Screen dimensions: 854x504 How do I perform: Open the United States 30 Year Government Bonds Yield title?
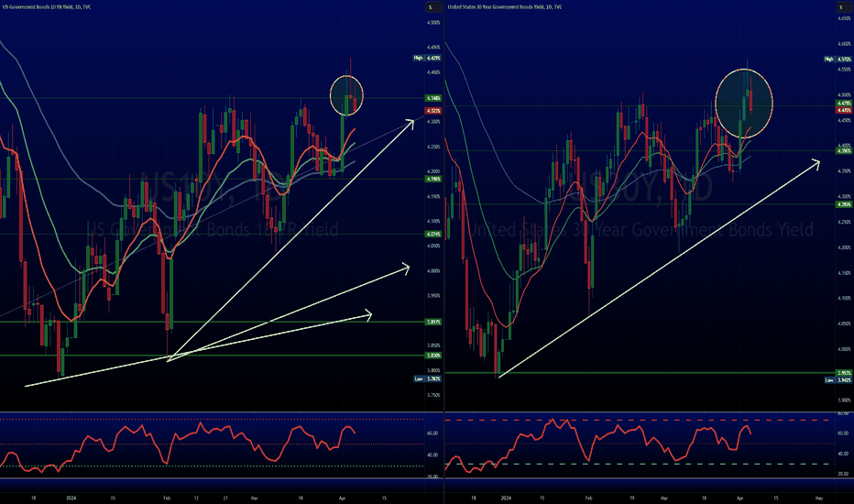pos(505,7)
